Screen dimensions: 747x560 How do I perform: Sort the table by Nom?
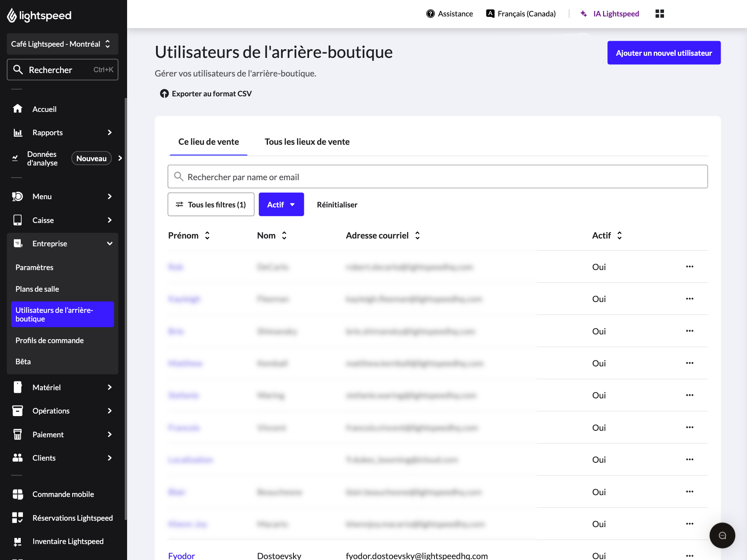[284, 235]
